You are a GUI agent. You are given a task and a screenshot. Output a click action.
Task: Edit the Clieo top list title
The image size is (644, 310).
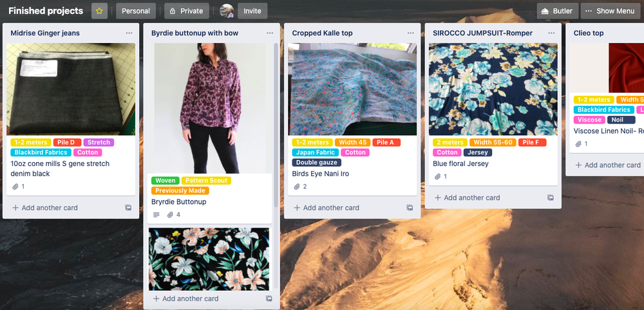589,33
